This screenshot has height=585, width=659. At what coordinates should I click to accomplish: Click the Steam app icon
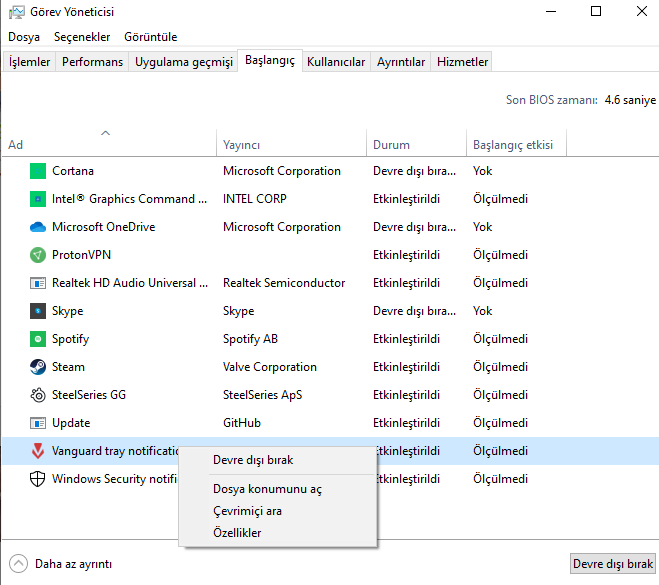pos(38,367)
